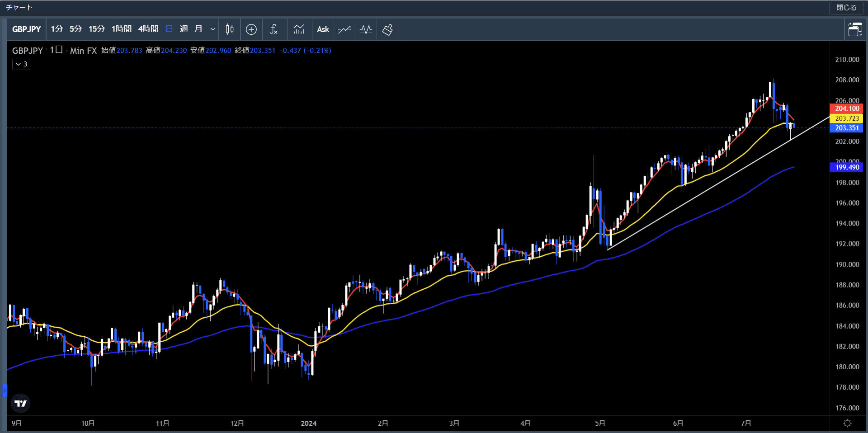
Task: Click the trend line drawing icon
Action: pos(344,29)
